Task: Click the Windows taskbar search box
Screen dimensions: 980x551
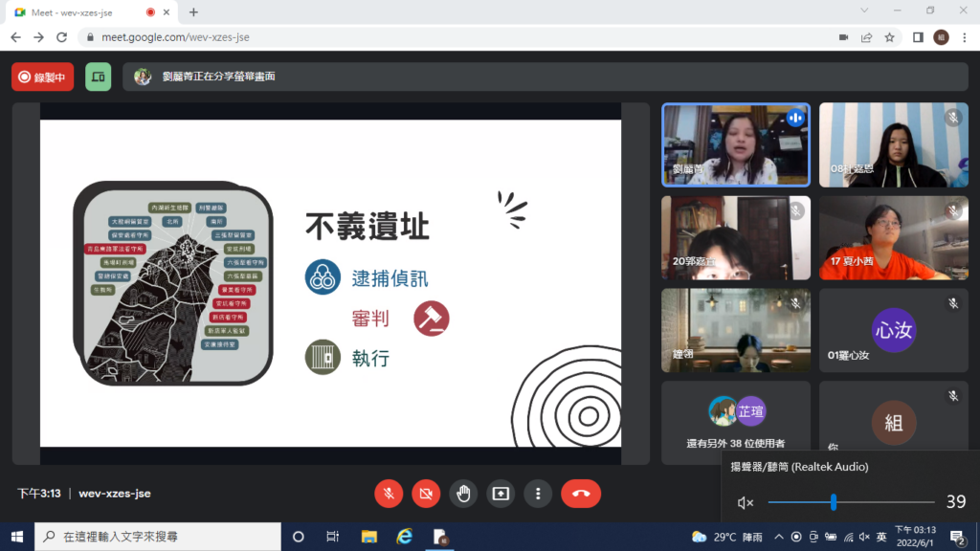Action: click(x=158, y=537)
